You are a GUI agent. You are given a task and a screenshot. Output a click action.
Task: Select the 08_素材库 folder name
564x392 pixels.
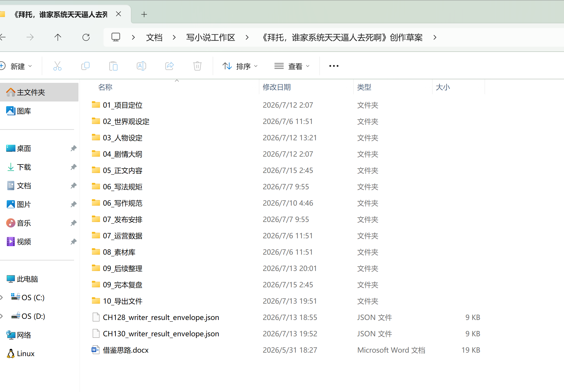click(x=119, y=252)
